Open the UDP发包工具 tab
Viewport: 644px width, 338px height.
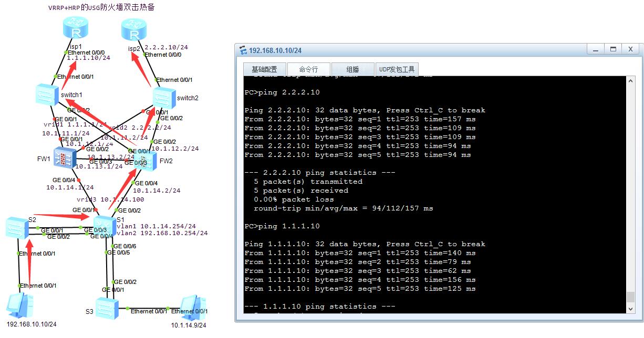397,69
